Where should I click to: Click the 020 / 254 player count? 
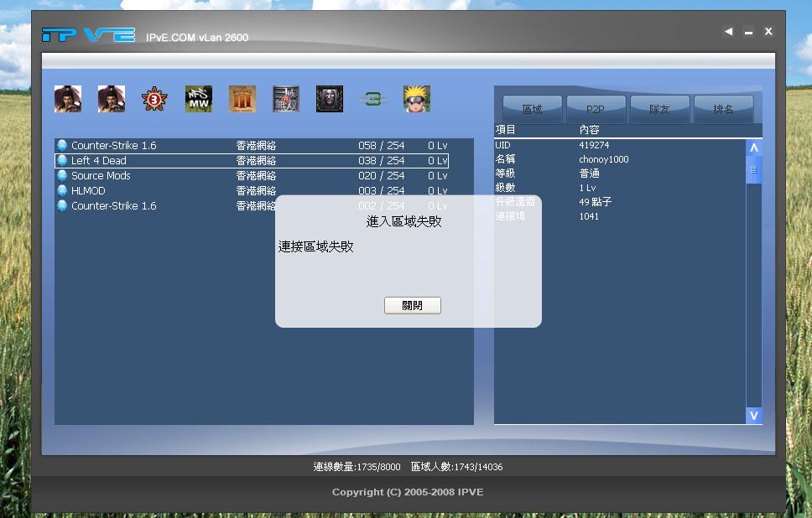pyautogui.click(x=382, y=175)
